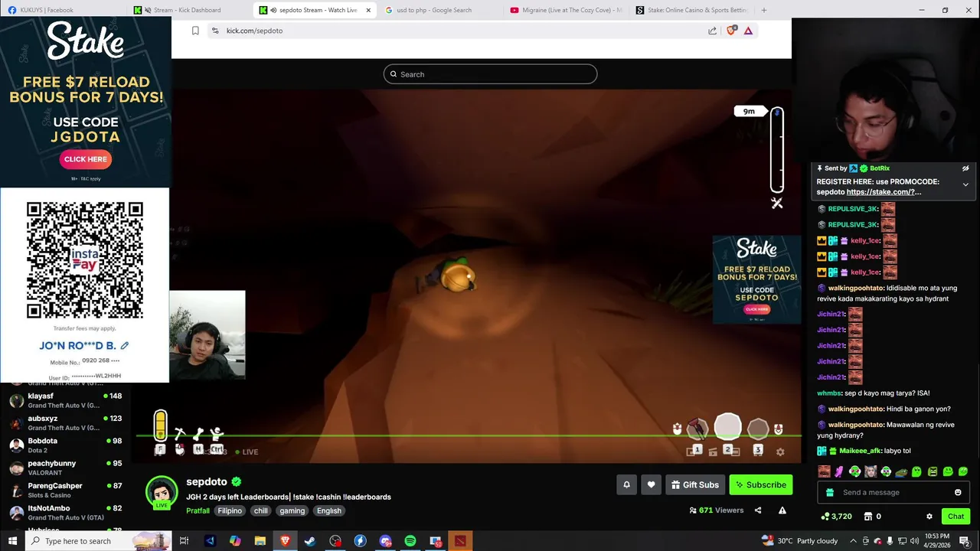980x551 pixels.
Task: Open Spotify from the taskbar
Action: click(x=410, y=541)
